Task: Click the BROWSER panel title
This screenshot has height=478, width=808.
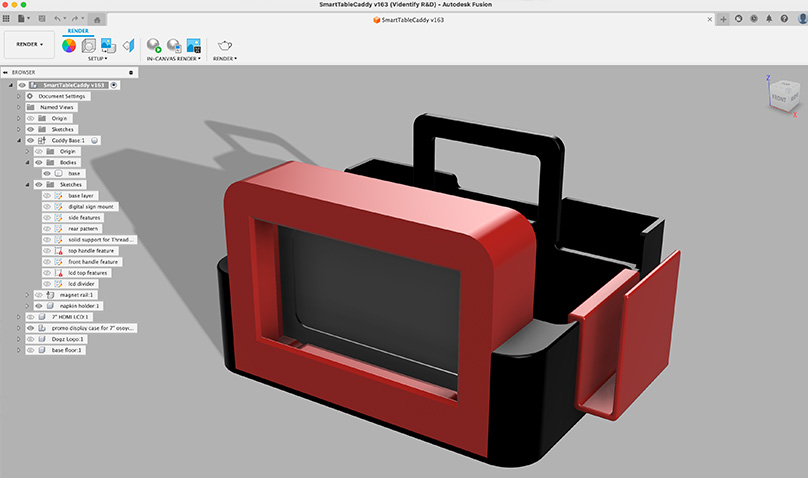Action: click(x=24, y=73)
